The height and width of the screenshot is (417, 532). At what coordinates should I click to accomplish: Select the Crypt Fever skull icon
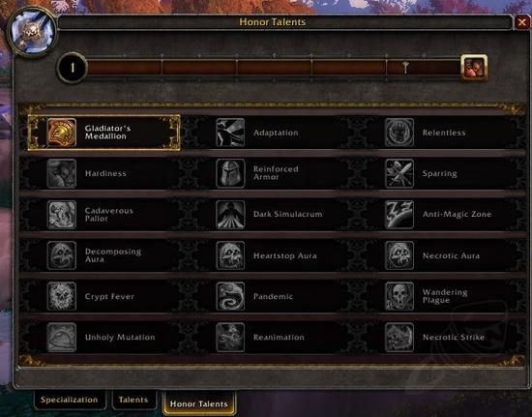(x=61, y=296)
